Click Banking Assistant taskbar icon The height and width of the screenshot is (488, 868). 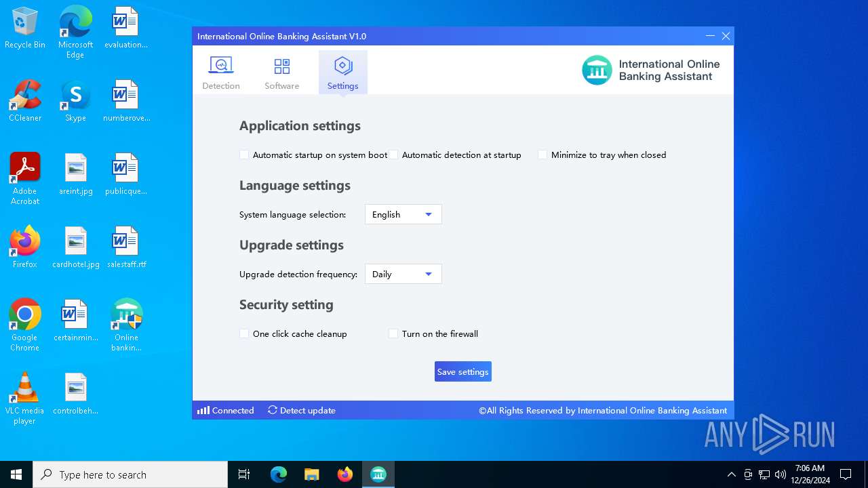coord(378,474)
